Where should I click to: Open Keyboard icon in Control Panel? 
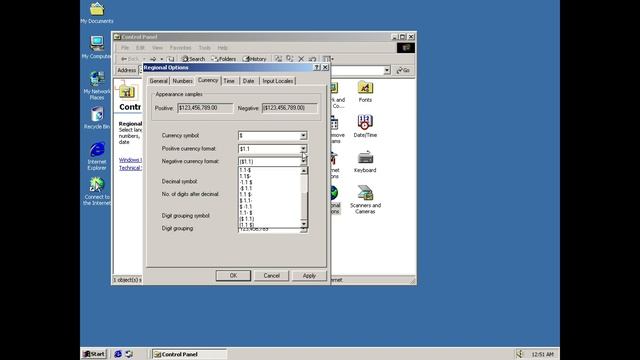point(365,162)
